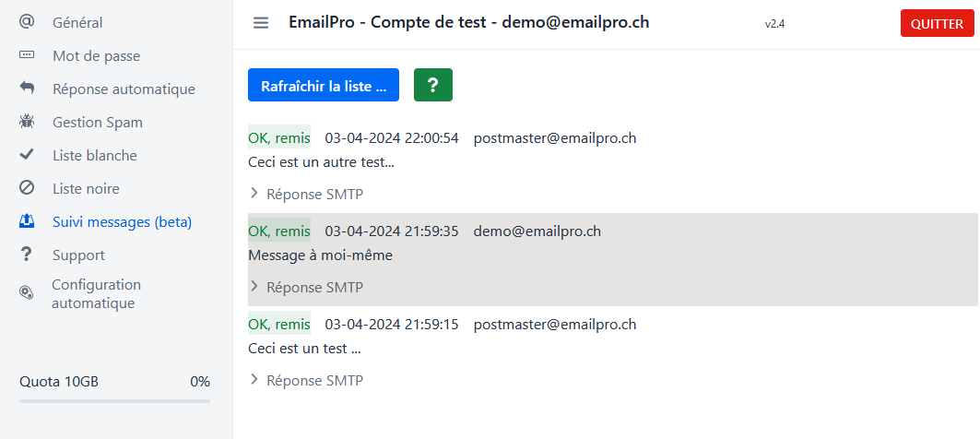Toggle the hamburger menu in the header
The image size is (980, 439).
[x=261, y=23]
